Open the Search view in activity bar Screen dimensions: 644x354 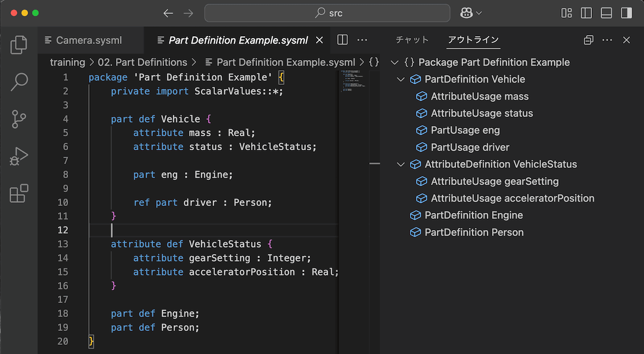19,82
